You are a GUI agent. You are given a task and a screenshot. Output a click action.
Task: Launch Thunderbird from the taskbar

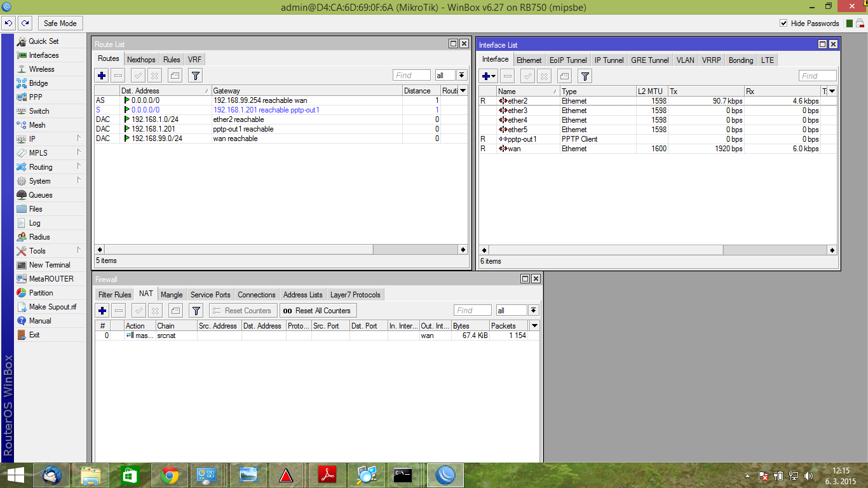pos(51,475)
